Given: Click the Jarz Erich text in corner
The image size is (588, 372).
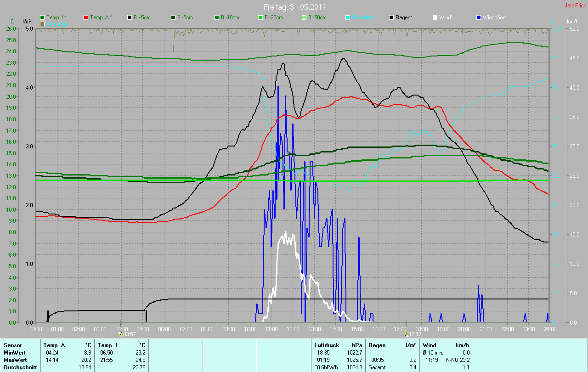Looking at the screenshot, I should point(575,6).
